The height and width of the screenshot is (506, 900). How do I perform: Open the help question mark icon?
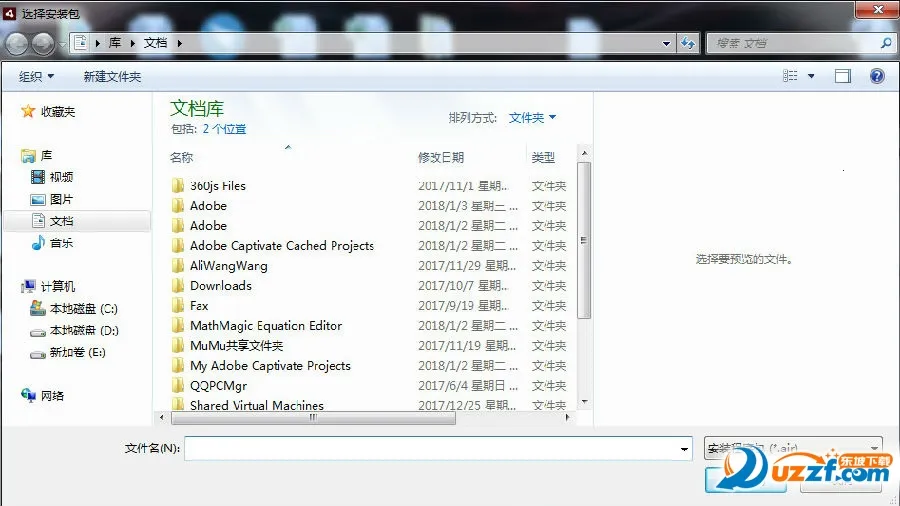(x=877, y=76)
